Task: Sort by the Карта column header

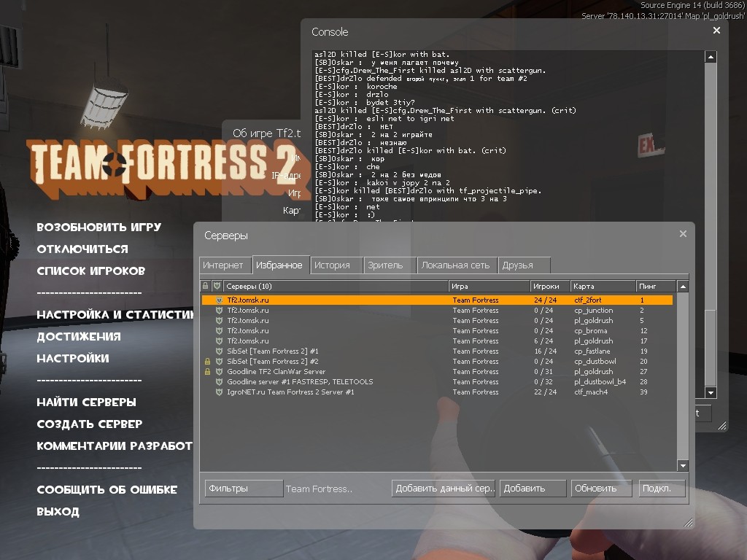Action: [x=603, y=286]
